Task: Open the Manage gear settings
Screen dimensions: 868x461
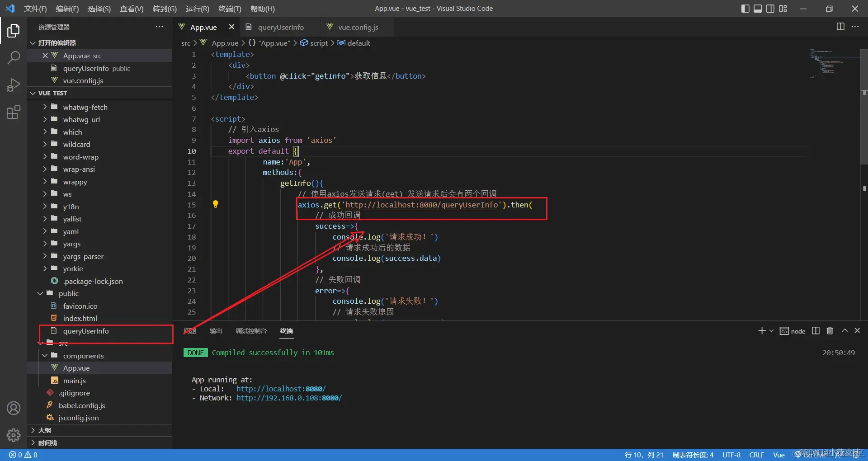Action: pos(14,435)
